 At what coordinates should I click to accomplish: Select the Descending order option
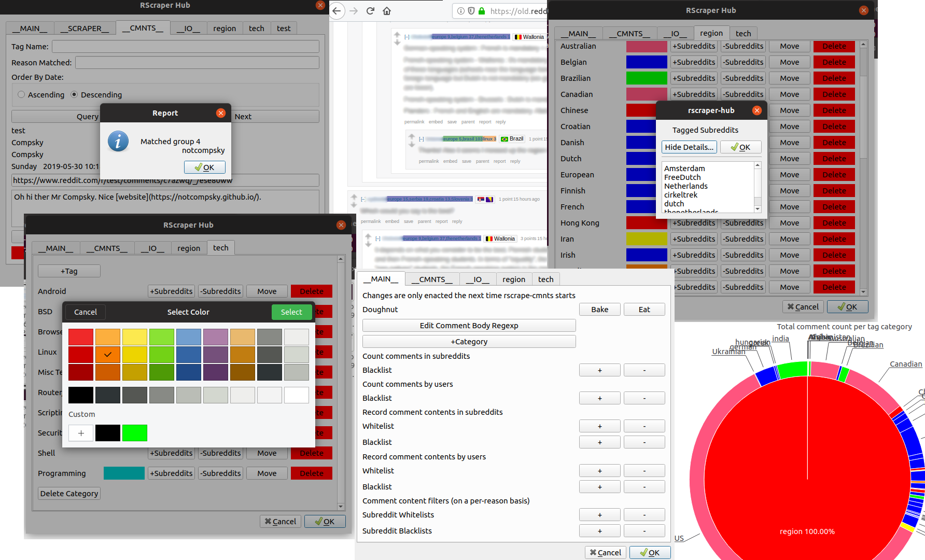click(x=74, y=94)
